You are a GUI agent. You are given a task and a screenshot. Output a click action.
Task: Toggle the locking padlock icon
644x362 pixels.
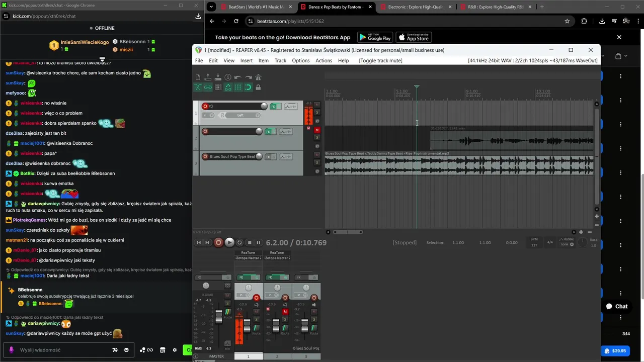tap(258, 87)
